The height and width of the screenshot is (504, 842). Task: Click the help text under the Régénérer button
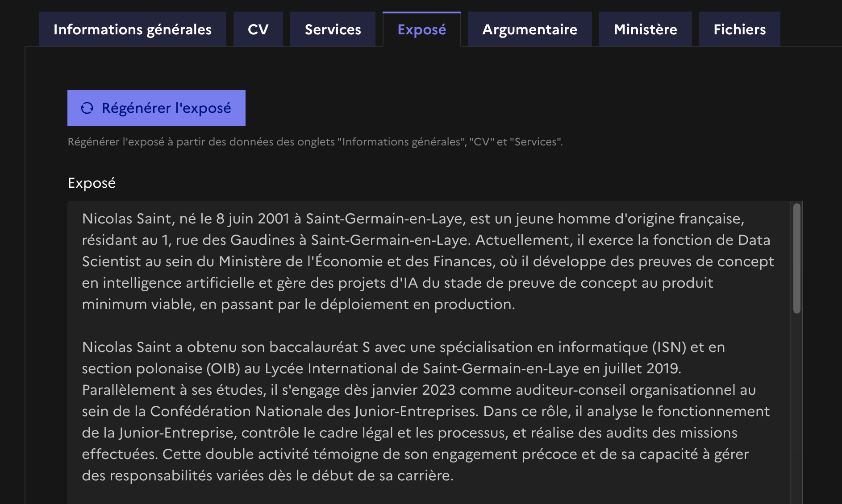tap(315, 142)
